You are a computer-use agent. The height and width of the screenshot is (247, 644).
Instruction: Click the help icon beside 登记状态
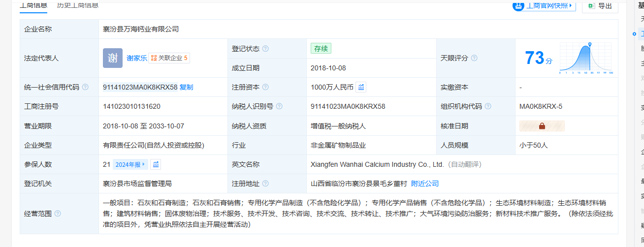[x=265, y=49]
